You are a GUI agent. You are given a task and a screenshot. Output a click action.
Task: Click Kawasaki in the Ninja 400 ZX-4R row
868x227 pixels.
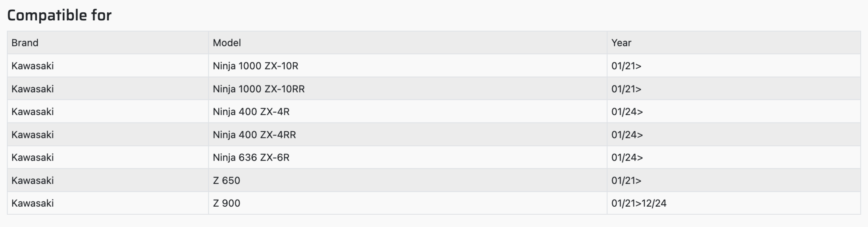point(33,112)
